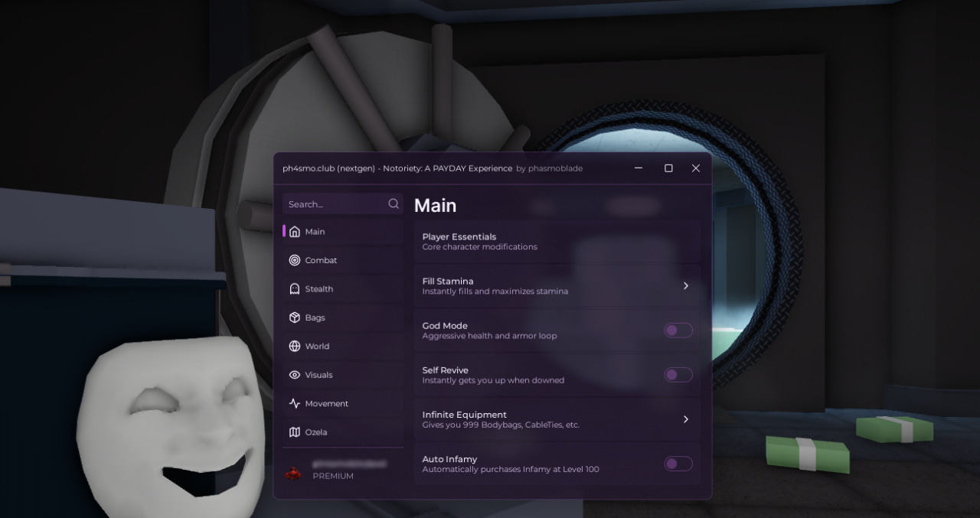Focus the Search input field

point(342,204)
